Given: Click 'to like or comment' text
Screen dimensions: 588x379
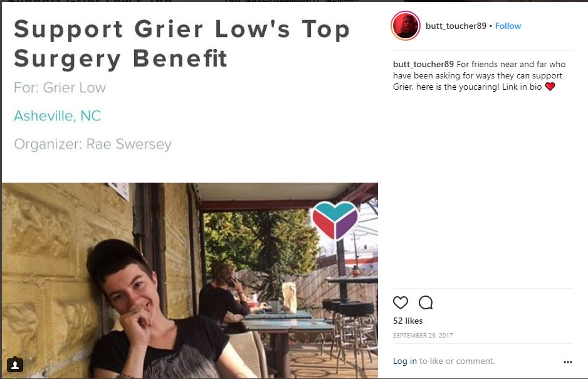Looking at the screenshot, I should [x=457, y=361].
